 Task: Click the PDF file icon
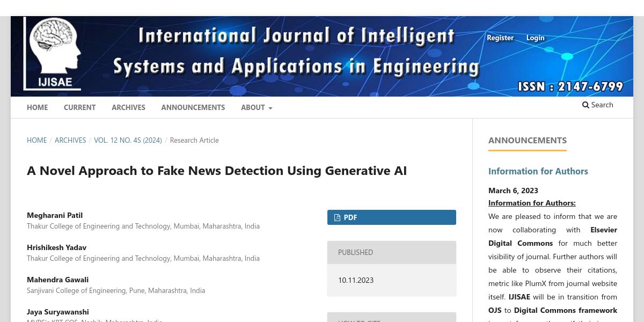coord(337,217)
